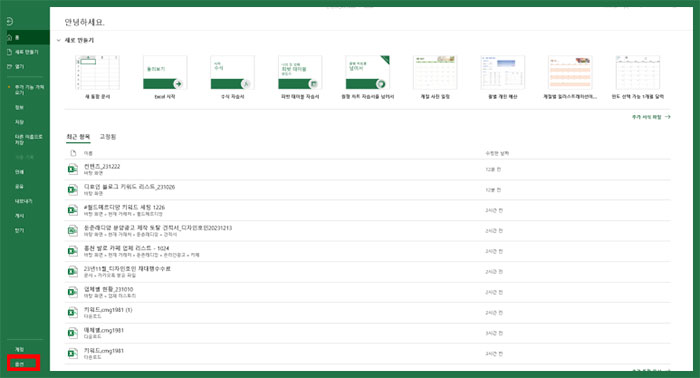Open the 운촌래디앙 분양광고 견적서 file icon
The width and height of the screenshot is (700, 378).
click(x=72, y=231)
